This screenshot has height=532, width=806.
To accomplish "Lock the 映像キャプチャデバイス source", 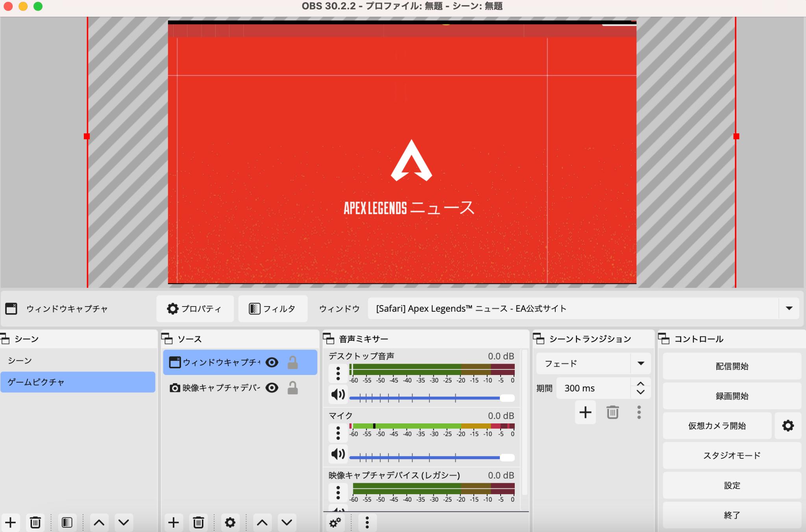I will pos(292,388).
